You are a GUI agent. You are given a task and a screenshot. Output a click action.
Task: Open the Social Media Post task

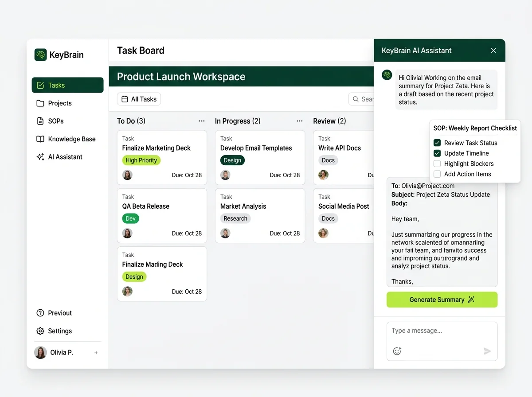click(344, 215)
